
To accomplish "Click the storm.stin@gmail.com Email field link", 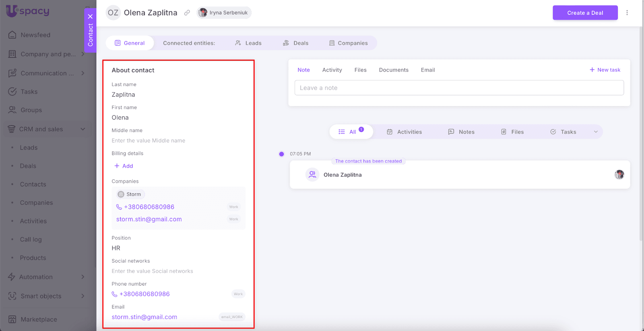I will point(144,317).
